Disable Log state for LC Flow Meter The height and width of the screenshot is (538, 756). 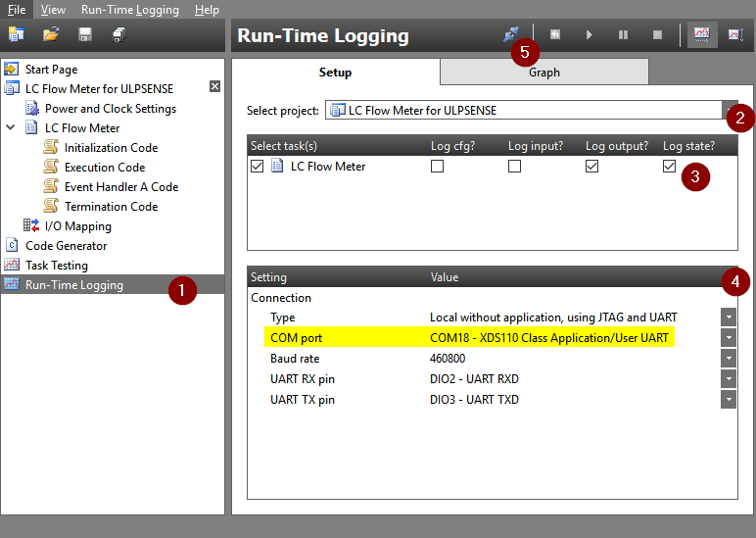669,167
